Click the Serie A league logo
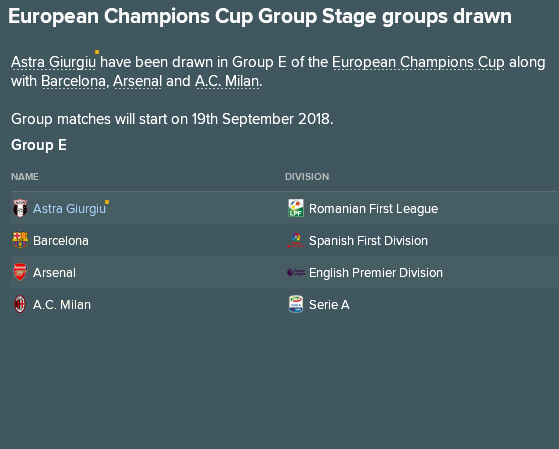The image size is (559, 449). click(x=296, y=304)
